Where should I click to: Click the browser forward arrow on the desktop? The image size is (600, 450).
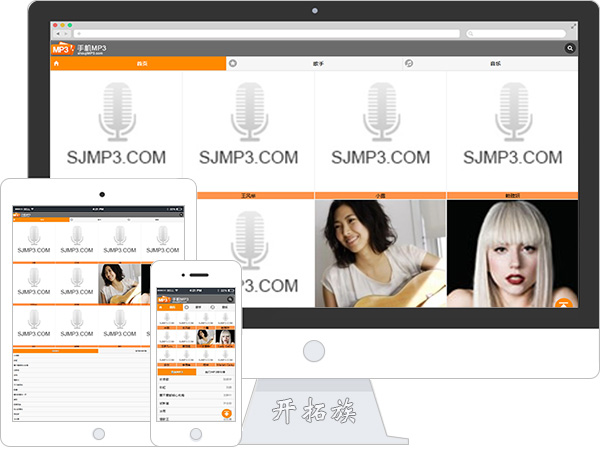tap(65, 34)
